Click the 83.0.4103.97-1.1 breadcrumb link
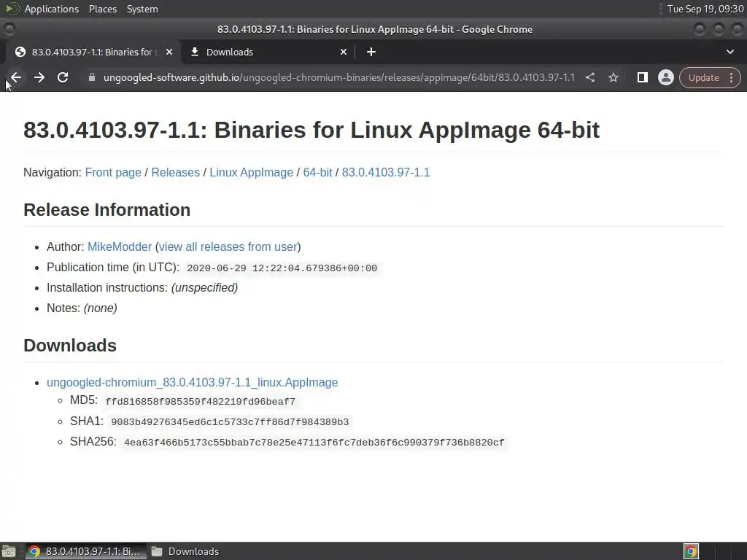This screenshot has width=747, height=560. click(385, 172)
